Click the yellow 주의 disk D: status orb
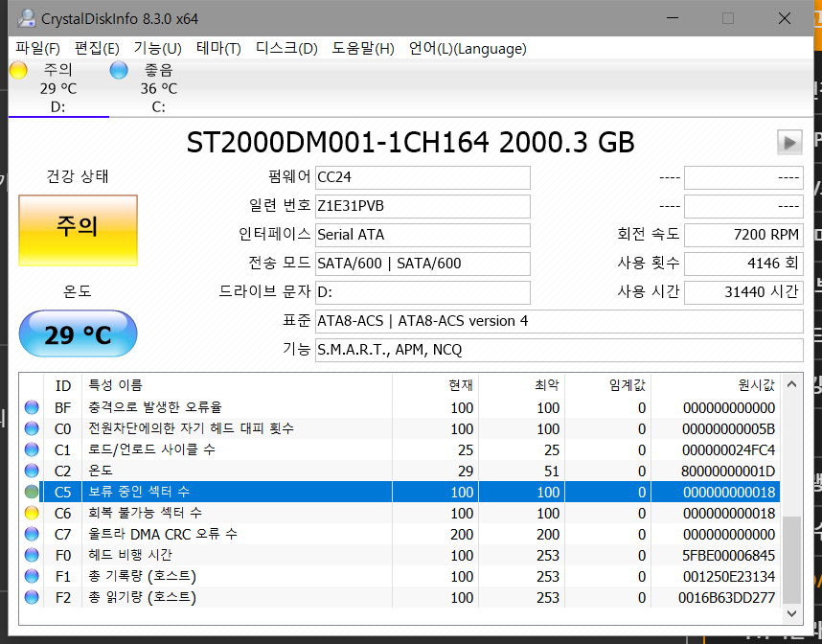Screen dimensions: 822x644 coord(18,70)
